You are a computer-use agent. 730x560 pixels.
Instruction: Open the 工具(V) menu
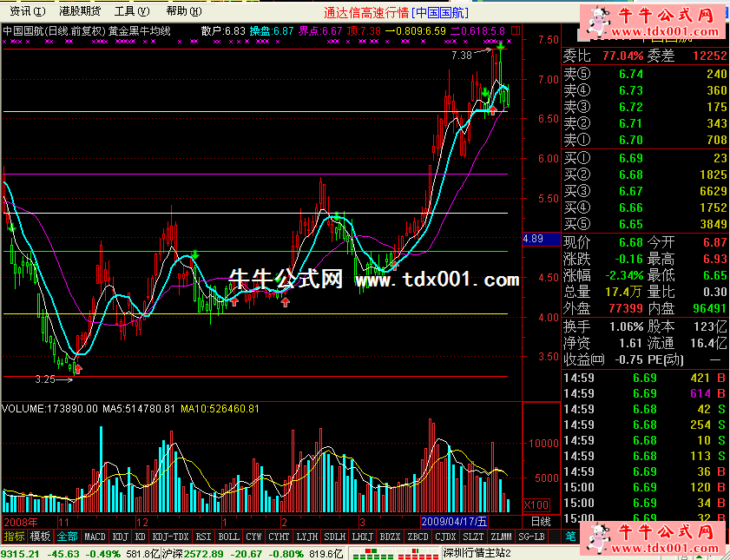coord(132,10)
